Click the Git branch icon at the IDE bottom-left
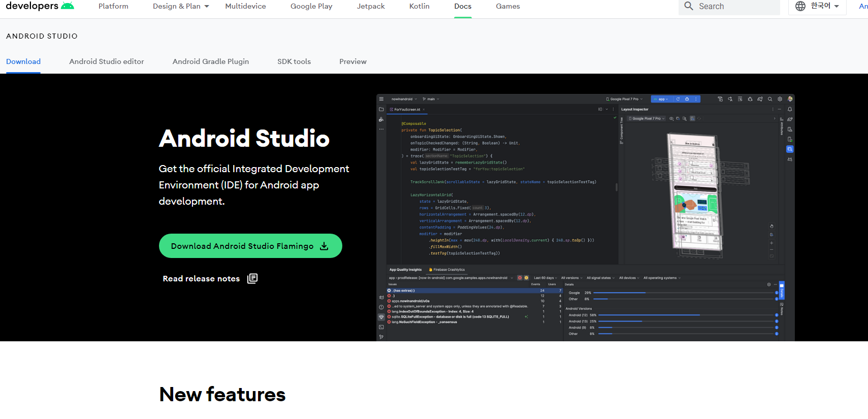 coord(381,337)
